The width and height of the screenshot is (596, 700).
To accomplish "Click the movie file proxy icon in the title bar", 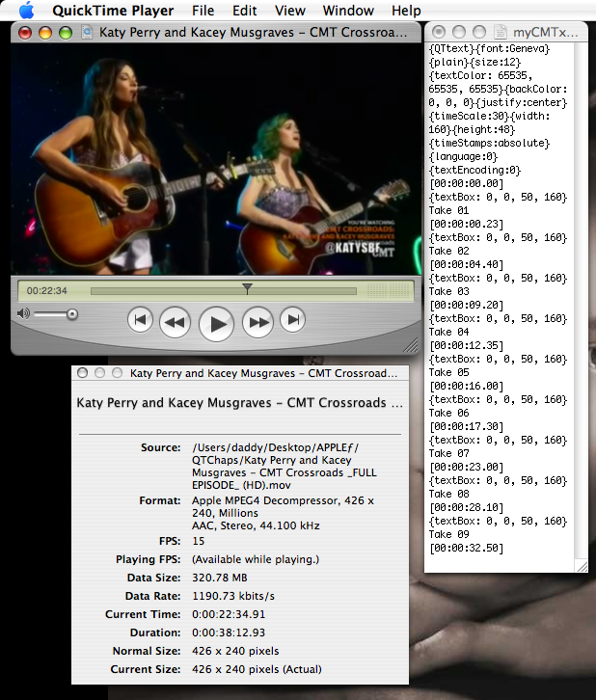I will click(x=87, y=33).
